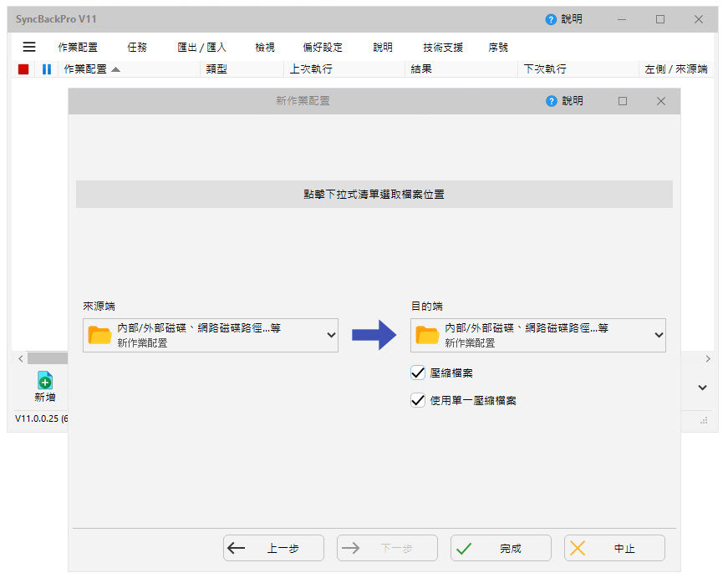Go back with 上一步 button
728x583 pixels.
pos(273,549)
